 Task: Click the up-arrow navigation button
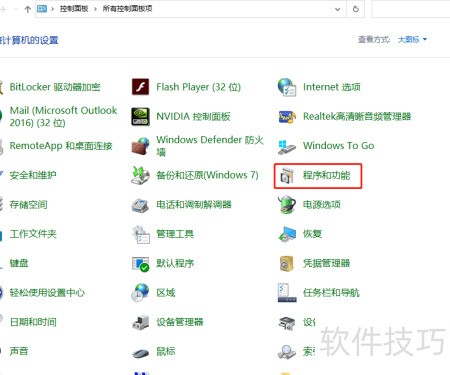click(28, 9)
